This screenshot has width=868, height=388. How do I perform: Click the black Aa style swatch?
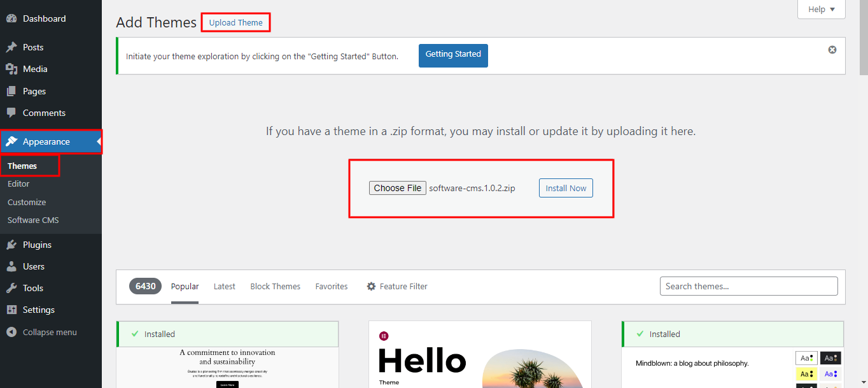click(x=830, y=358)
